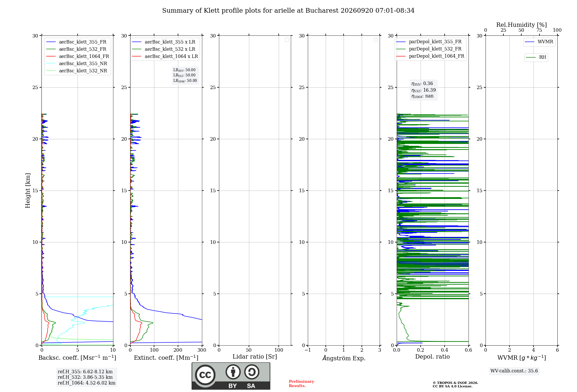The width and height of the screenshot is (577, 392).
Task: Click the Height [km] axis label
Action: pyautogui.click(x=28, y=191)
